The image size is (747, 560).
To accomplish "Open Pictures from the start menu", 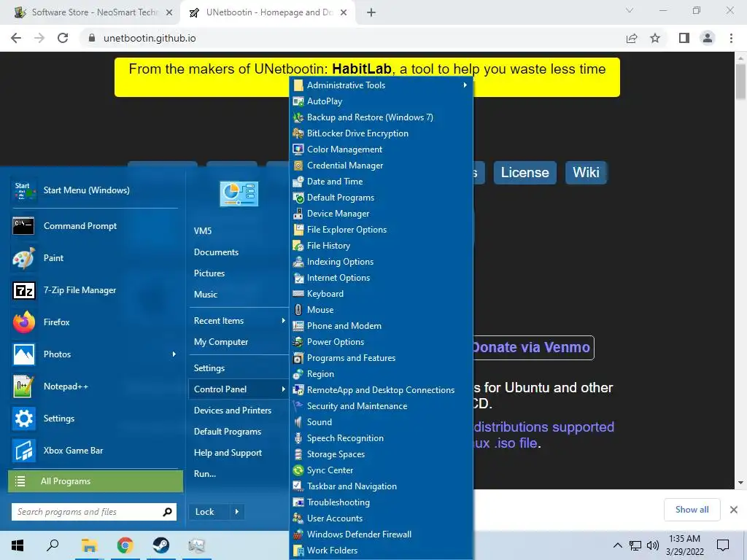I will 239,273.
